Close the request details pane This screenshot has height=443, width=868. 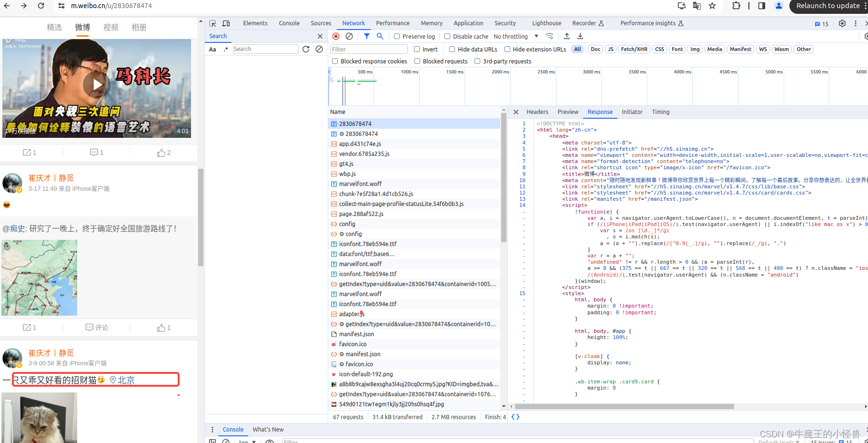[x=516, y=112]
